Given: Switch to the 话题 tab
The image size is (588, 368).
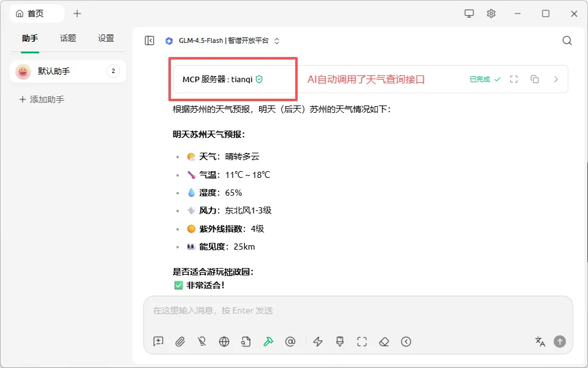Looking at the screenshot, I should tap(67, 38).
